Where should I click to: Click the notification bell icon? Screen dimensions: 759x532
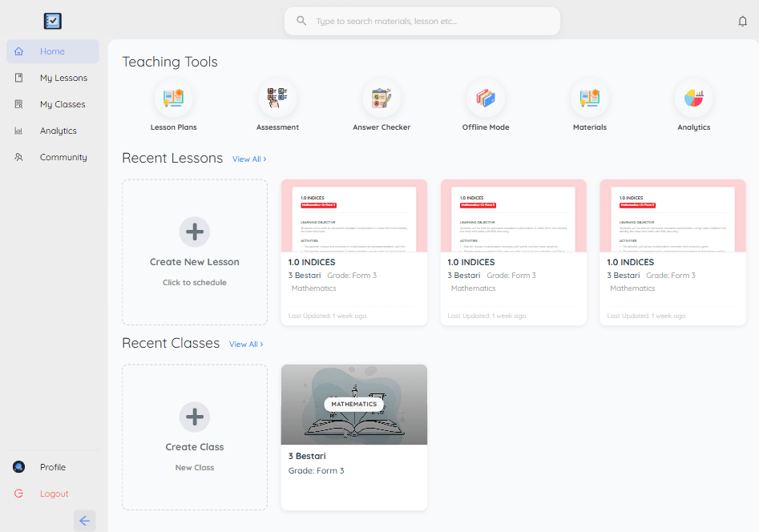click(742, 22)
